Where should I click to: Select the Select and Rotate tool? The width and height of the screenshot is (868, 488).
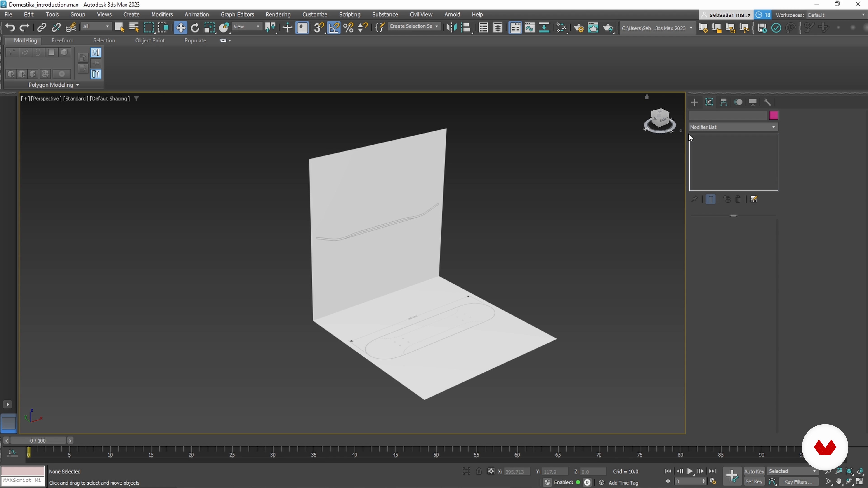(195, 28)
